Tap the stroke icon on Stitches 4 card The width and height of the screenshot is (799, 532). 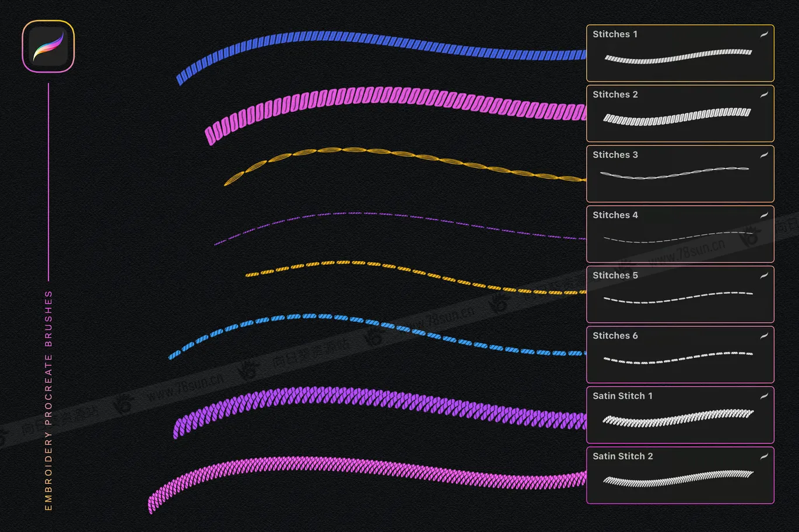pos(763,215)
